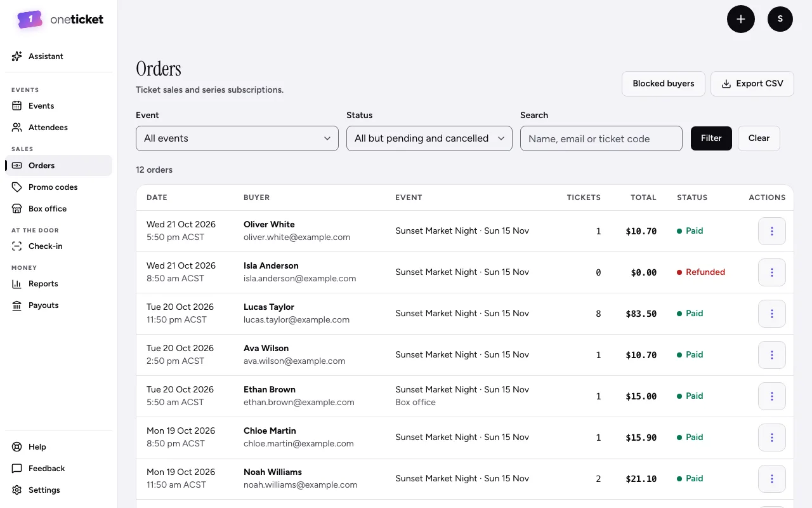Click the Orders ticket icon
This screenshot has height=508, width=812.
(x=17, y=166)
